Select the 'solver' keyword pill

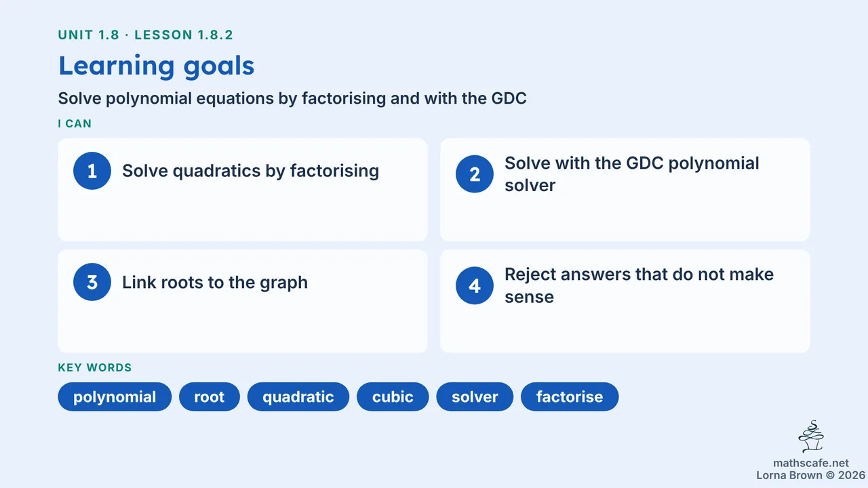click(x=475, y=396)
